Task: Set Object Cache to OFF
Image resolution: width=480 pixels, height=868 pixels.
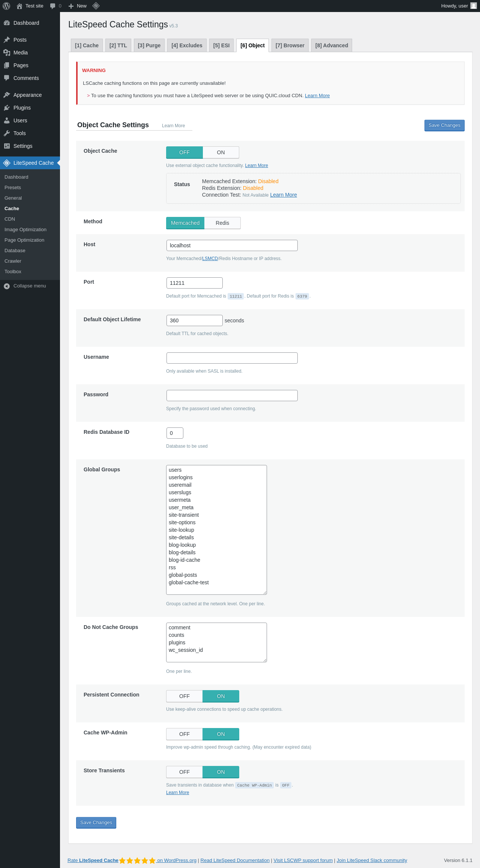Action: (184, 152)
